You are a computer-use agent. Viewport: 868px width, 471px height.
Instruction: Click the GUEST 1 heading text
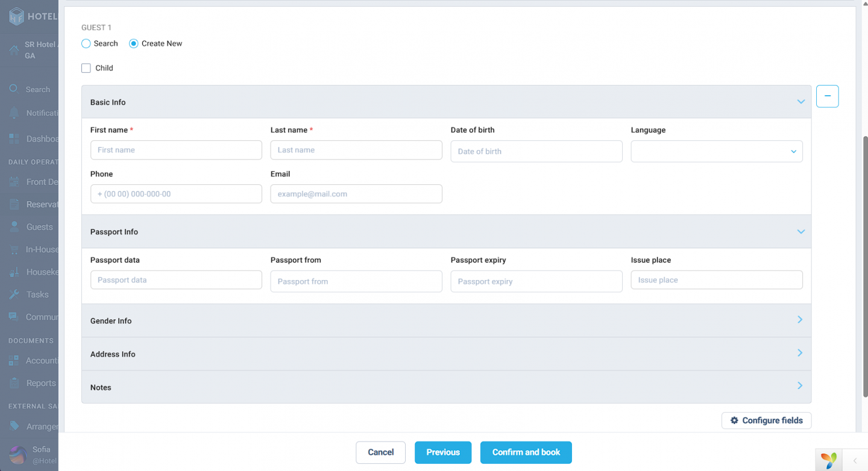(96, 28)
